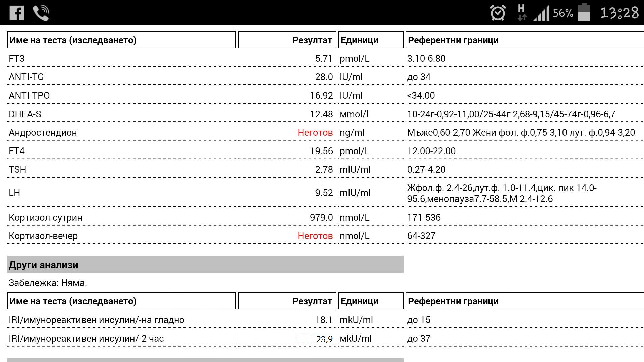Select the FT3 test name
This screenshot has height=362, width=644.
(x=17, y=59)
